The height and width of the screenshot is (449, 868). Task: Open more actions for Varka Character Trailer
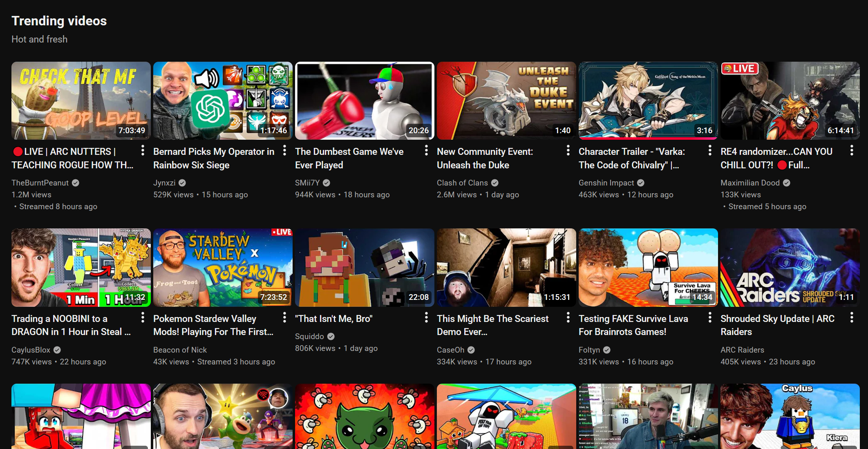click(710, 151)
